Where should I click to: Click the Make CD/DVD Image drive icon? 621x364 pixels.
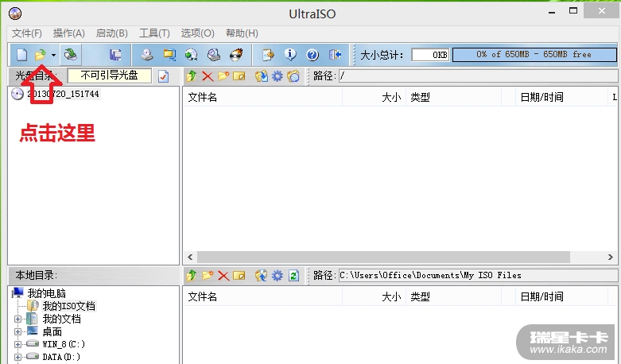(147, 55)
